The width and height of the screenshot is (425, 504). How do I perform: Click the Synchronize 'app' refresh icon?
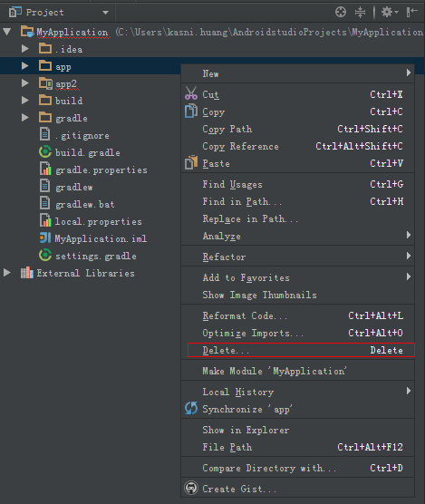[191, 409]
